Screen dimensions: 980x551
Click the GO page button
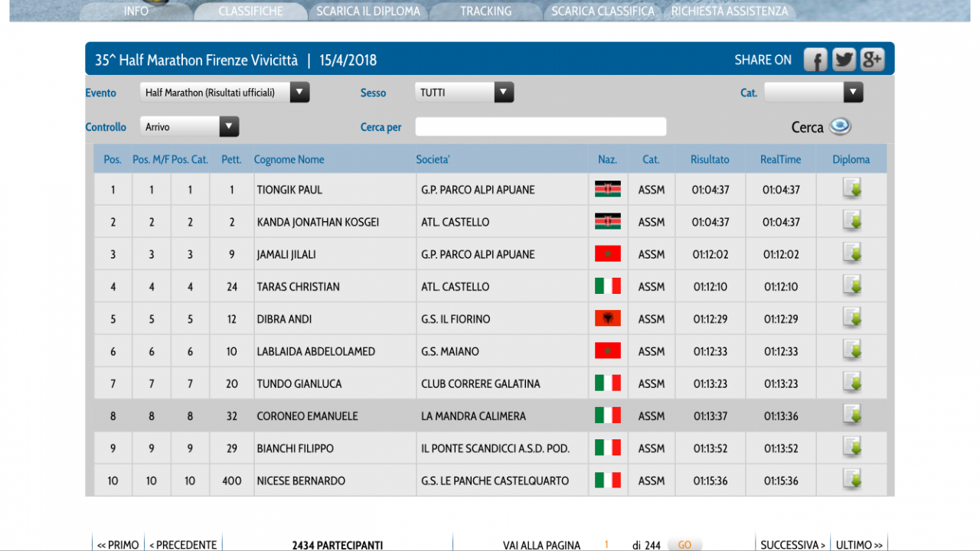click(x=684, y=545)
